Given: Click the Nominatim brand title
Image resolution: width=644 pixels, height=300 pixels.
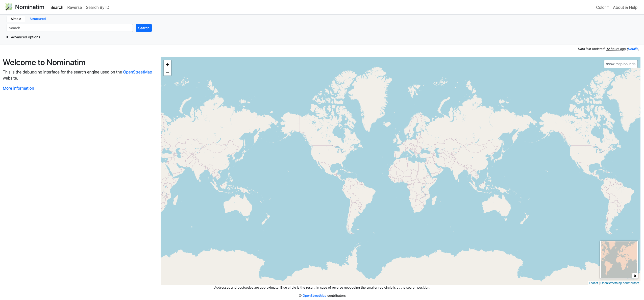Looking at the screenshot, I should click(x=30, y=7).
